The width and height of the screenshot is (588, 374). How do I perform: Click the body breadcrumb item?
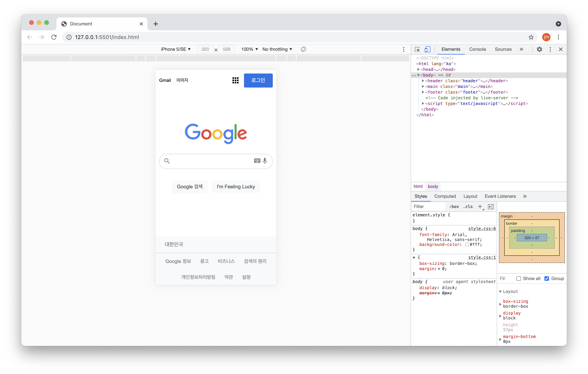pos(433,187)
